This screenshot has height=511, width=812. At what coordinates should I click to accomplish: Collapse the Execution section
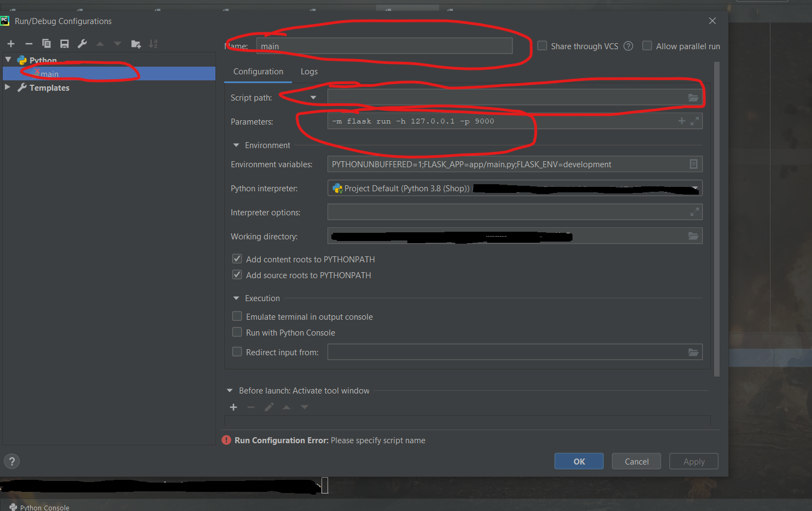[236, 298]
